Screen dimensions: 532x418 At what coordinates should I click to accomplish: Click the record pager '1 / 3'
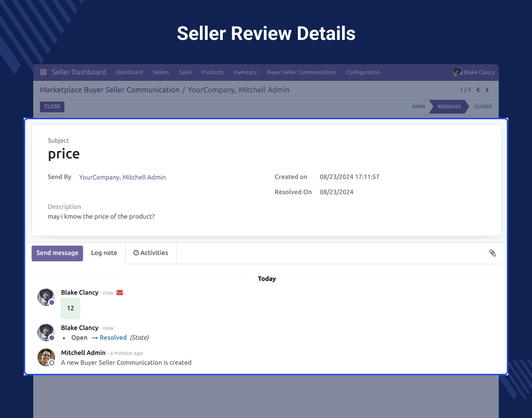click(x=465, y=90)
